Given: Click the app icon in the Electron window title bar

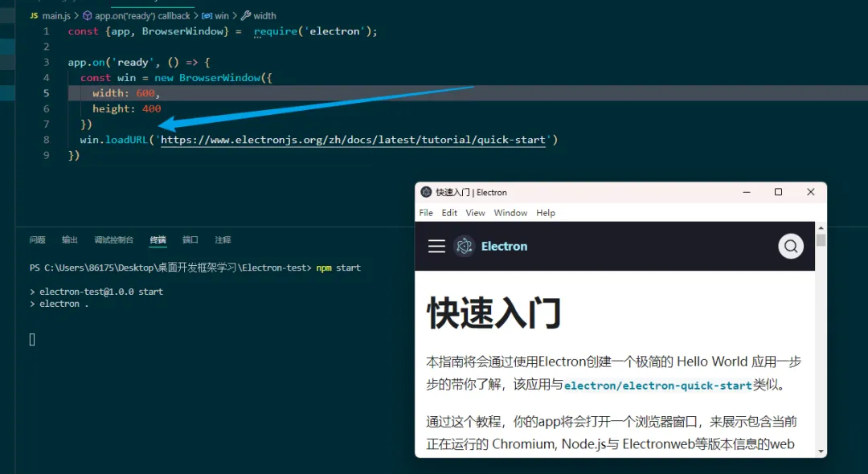Looking at the screenshot, I should pyautogui.click(x=426, y=192).
